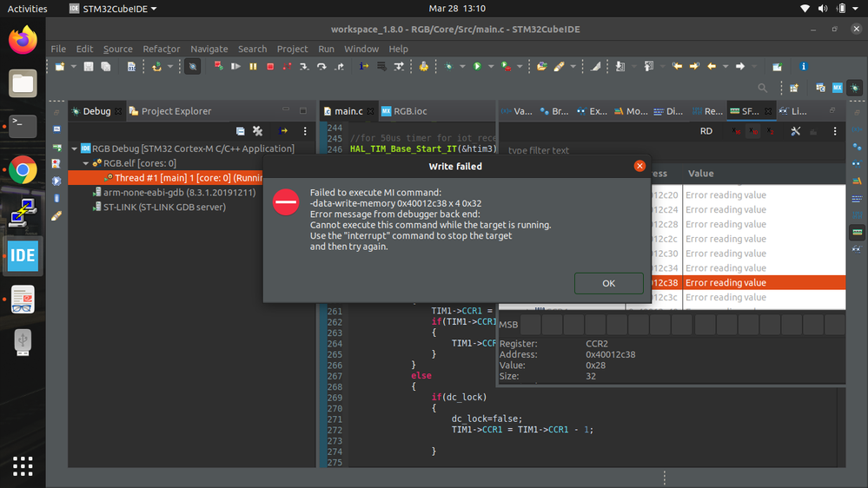Click the Save icon in the toolbar
The width and height of the screenshot is (868, 488).
pos(88,66)
